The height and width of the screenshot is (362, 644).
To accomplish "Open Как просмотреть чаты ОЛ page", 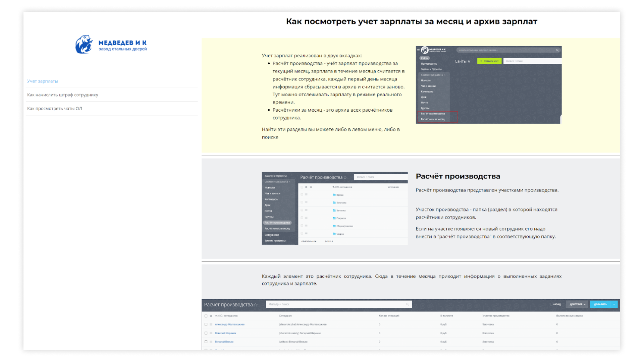I will coord(55,109).
